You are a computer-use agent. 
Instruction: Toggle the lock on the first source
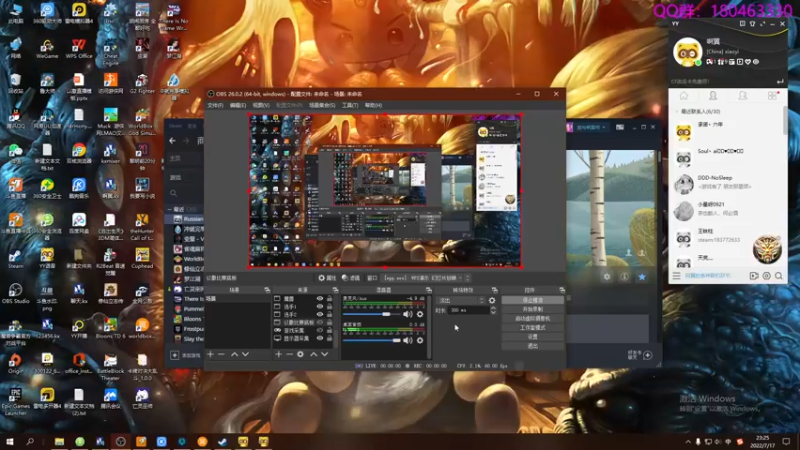tap(330, 299)
